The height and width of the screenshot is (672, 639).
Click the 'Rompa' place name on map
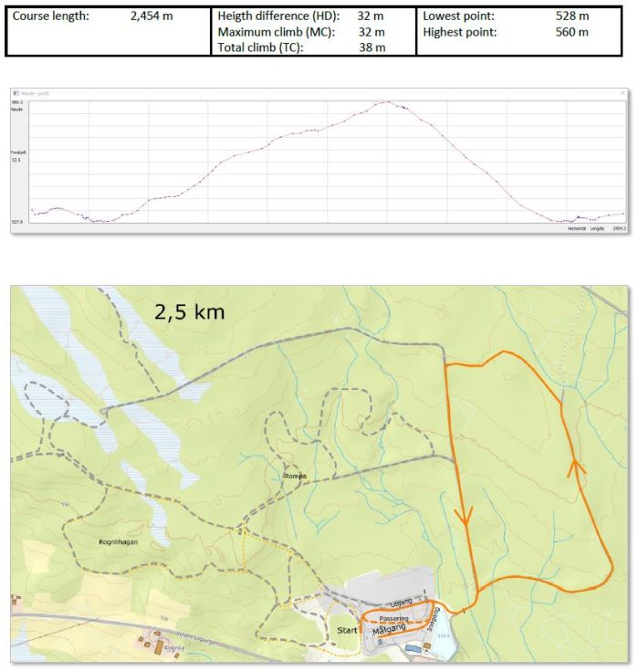coord(295,476)
